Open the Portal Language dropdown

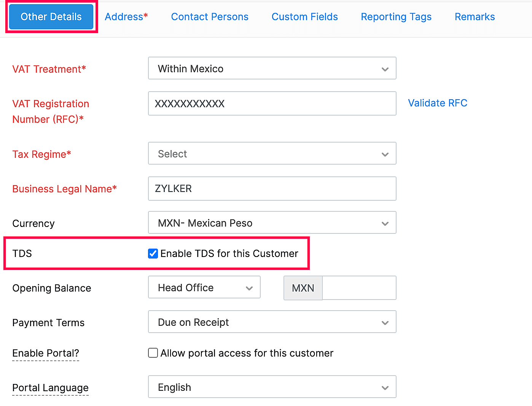point(385,387)
